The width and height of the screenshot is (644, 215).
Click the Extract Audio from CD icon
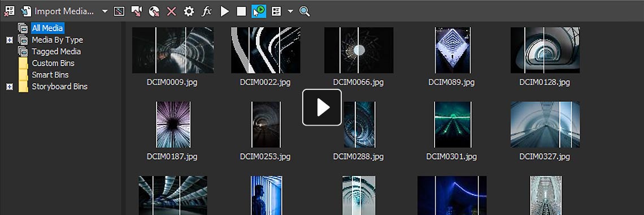pos(154,11)
